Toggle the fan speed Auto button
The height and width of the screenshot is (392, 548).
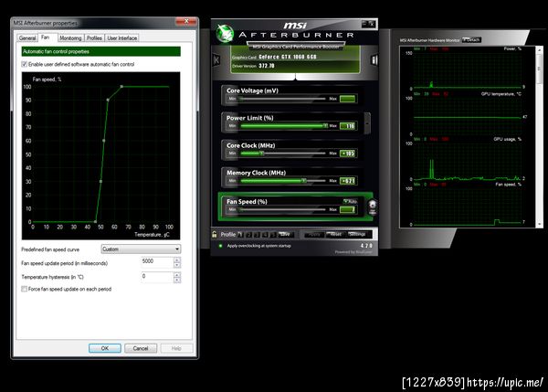pos(350,201)
